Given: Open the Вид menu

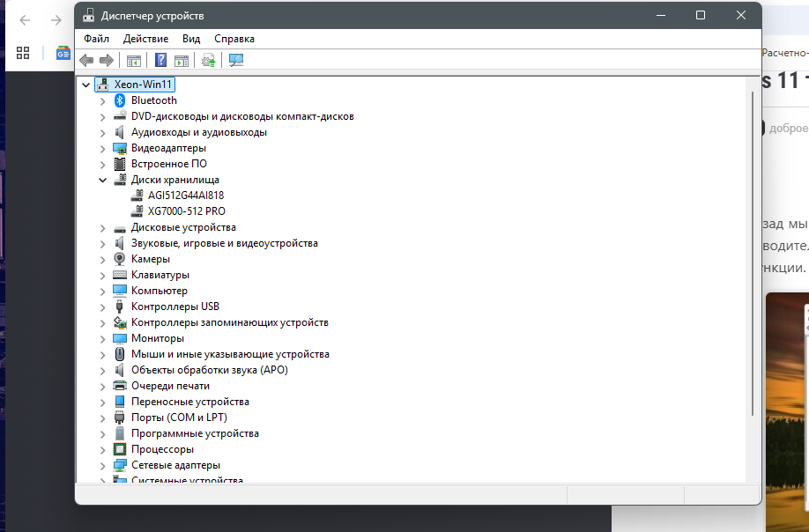Looking at the screenshot, I should [x=191, y=39].
